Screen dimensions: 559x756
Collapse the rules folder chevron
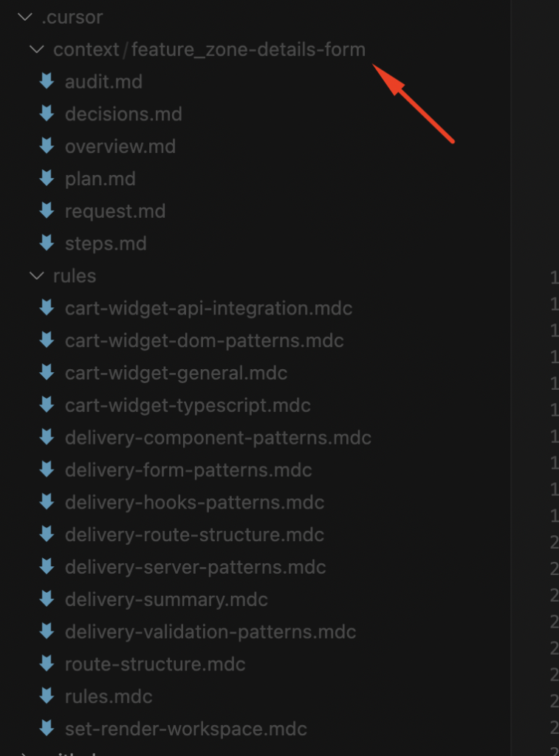36,276
